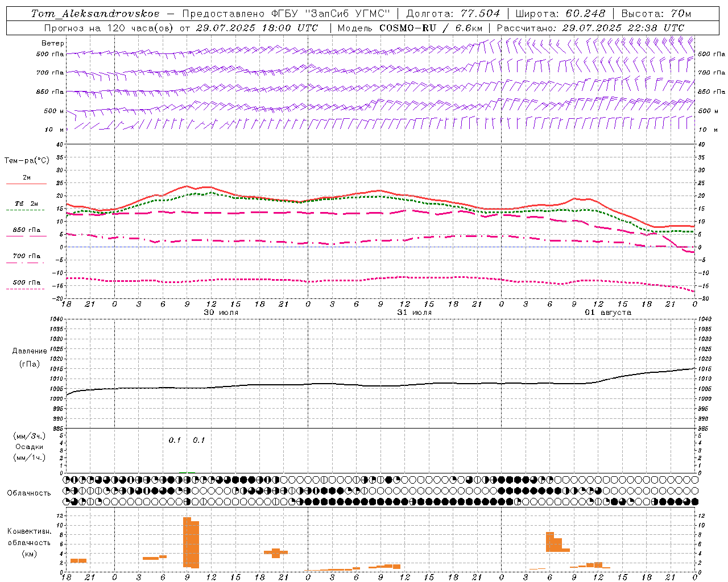Screen dimensions: 728x582
Task: Click the 30 июля date label
Action: [221, 313]
